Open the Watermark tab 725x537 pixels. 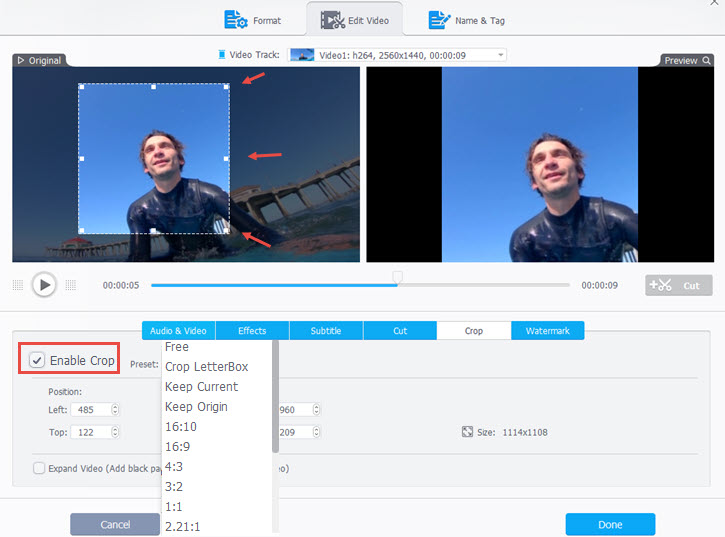click(x=548, y=331)
